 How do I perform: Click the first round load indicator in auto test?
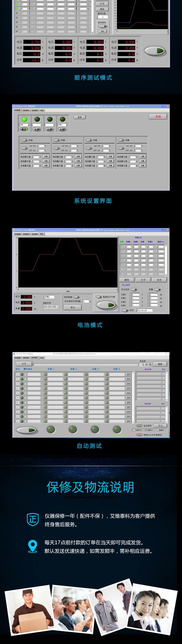click(x=51, y=429)
